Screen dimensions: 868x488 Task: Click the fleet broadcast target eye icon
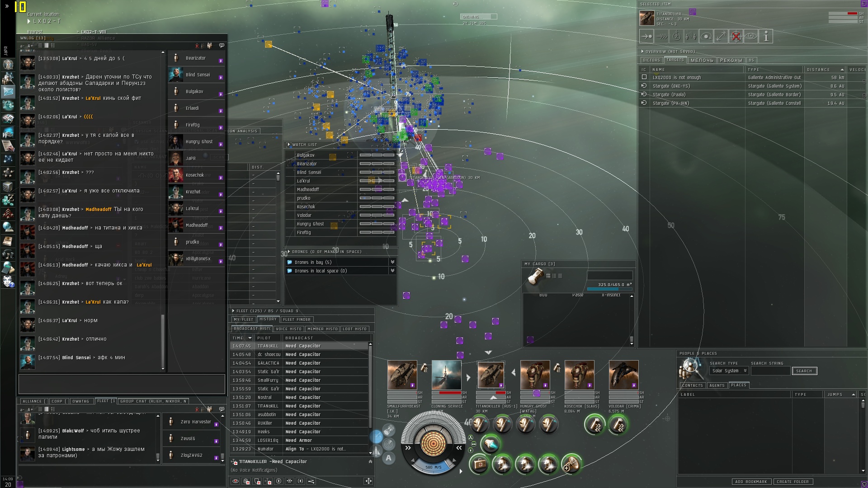236,481
